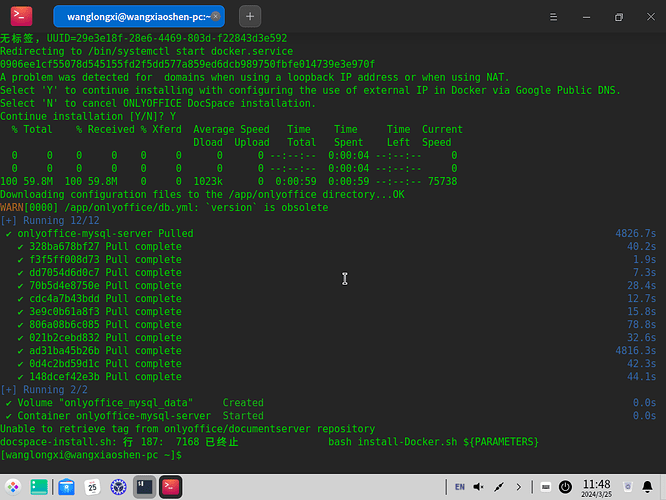Open the calendar icon showing 25
The image size is (666, 500).
(92, 487)
